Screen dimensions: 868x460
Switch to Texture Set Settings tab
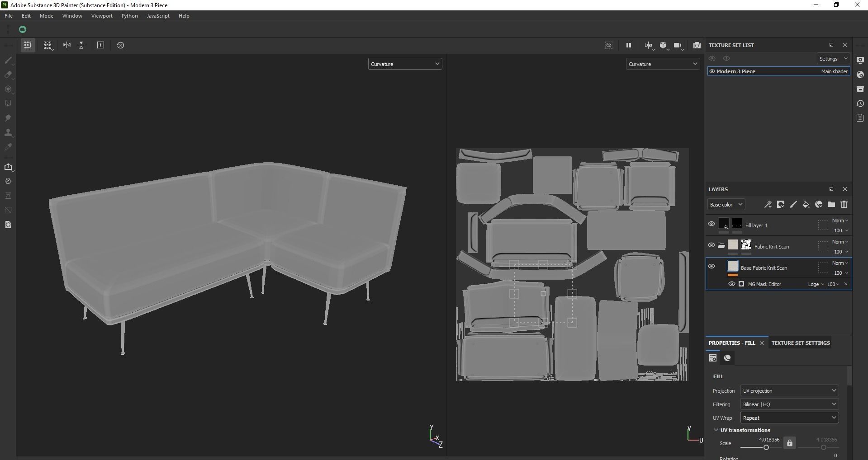[801, 343]
